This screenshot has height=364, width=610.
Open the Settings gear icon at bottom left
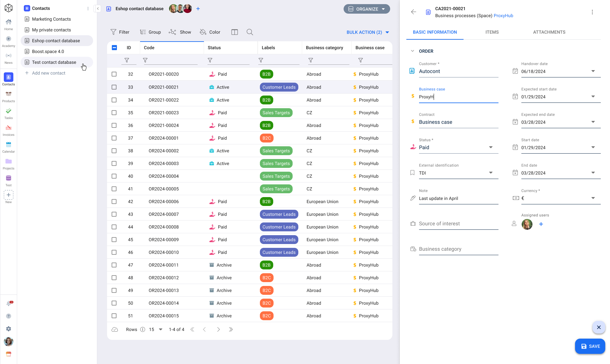[8, 329]
